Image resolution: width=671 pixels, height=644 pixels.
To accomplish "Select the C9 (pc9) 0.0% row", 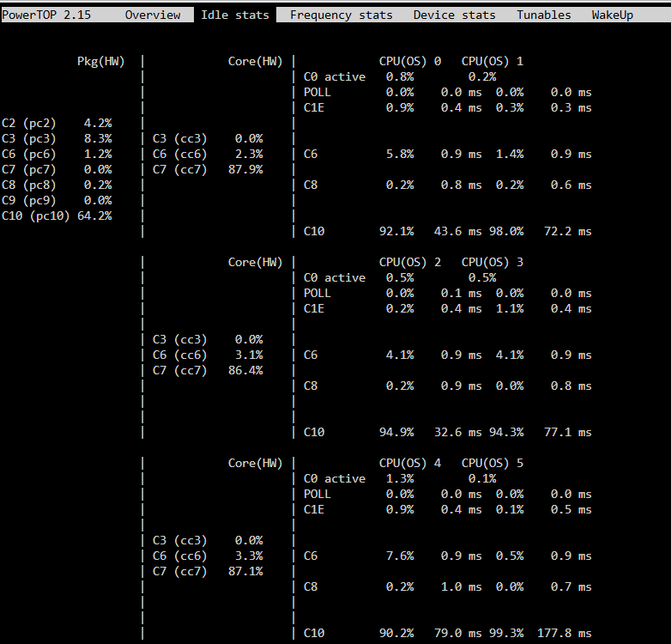I will tap(57, 200).
